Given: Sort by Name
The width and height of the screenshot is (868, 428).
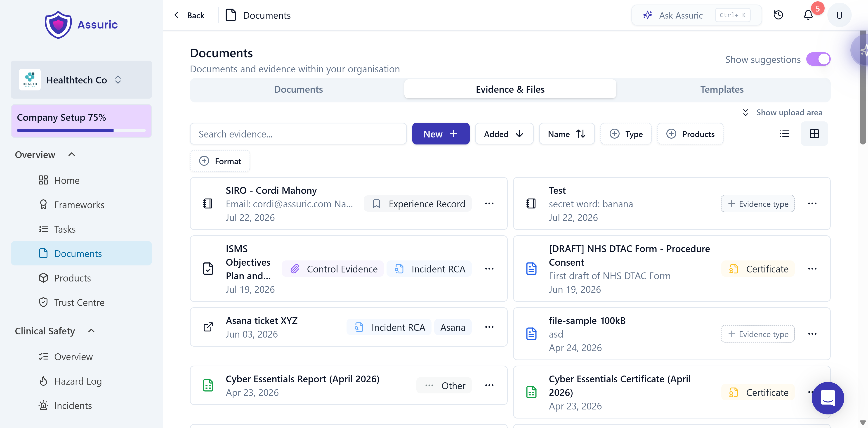Looking at the screenshot, I should click(567, 134).
